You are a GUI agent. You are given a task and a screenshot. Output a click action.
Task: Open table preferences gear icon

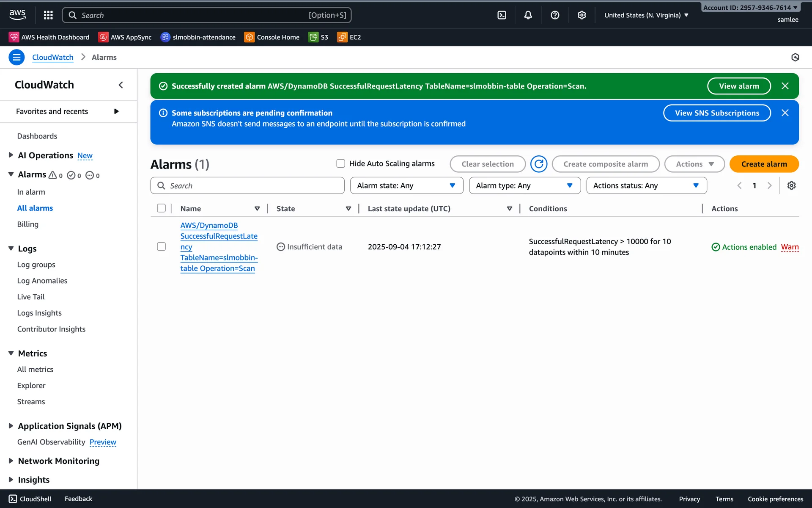pos(791,185)
